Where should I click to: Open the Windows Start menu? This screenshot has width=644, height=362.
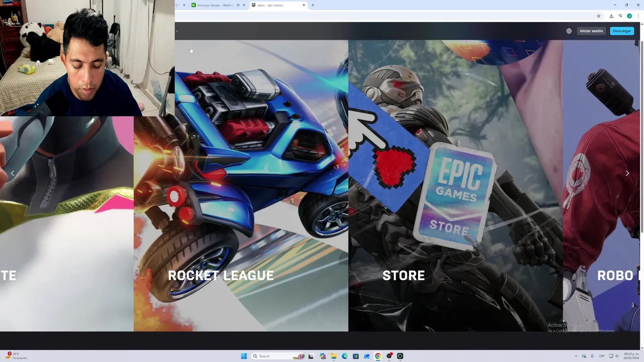point(244,356)
